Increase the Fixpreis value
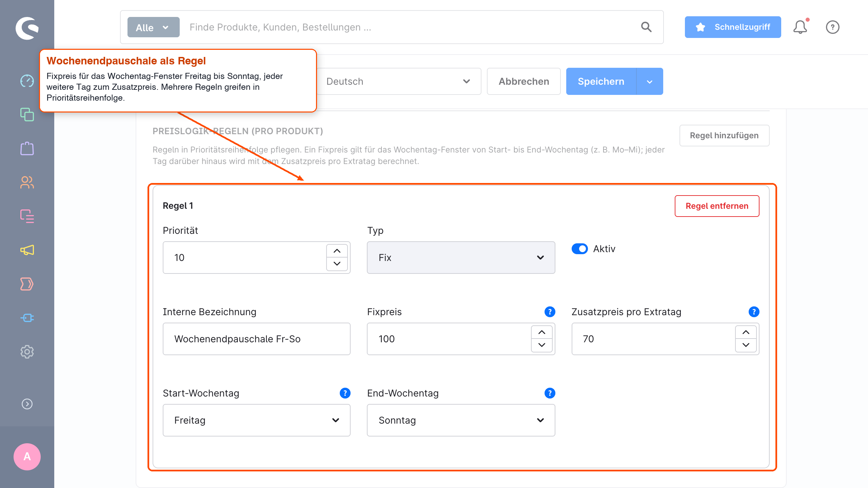 pyautogui.click(x=541, y=332)
